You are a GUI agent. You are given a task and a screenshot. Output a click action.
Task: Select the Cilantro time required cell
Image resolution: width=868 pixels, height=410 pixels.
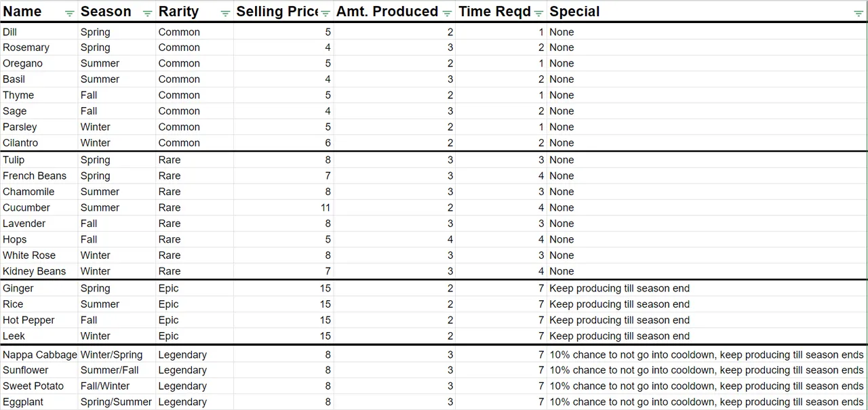coord(501,143)
